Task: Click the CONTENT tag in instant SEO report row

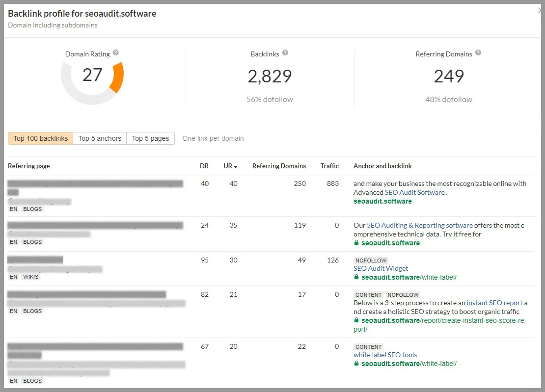Action: point(368,295)
